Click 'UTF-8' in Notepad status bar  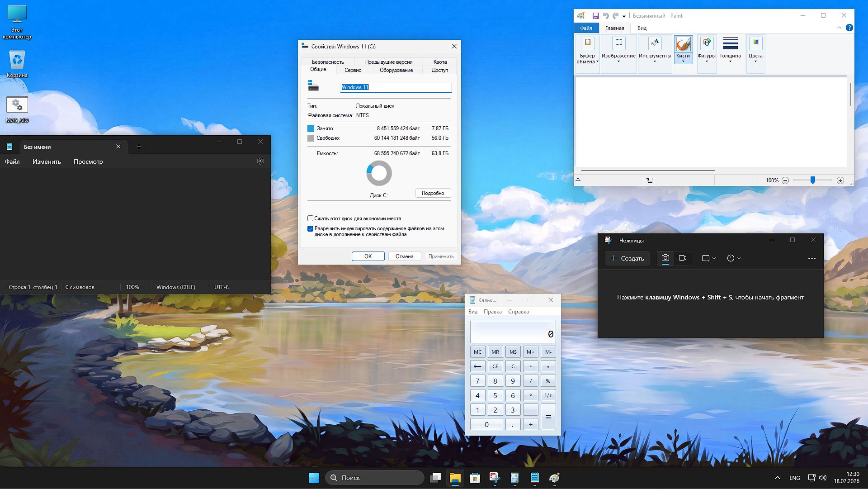222,287
